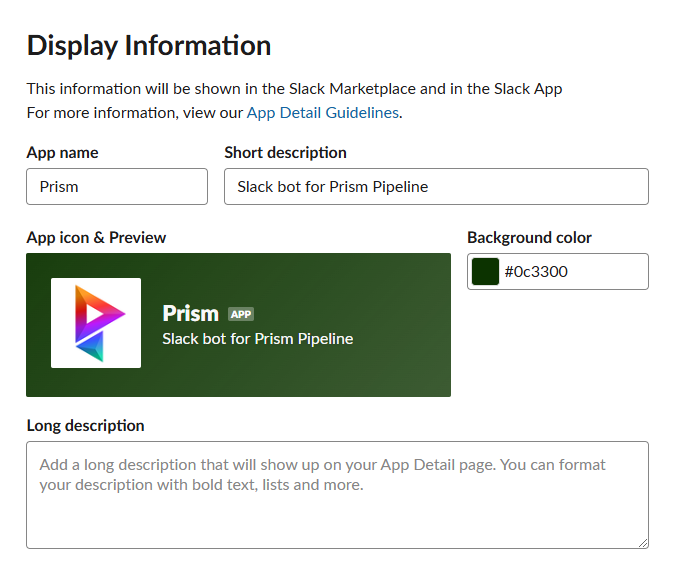Click the APP badge next to Prism
The image size is (676, 566).
(x=241, y=314)
